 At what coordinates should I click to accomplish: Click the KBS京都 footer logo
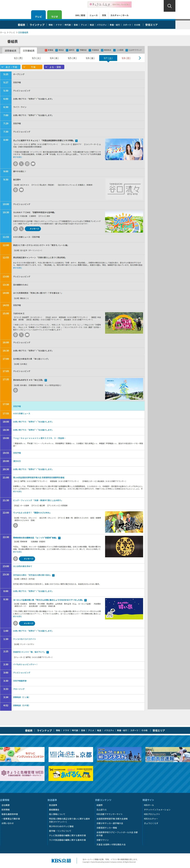point(61,861)
